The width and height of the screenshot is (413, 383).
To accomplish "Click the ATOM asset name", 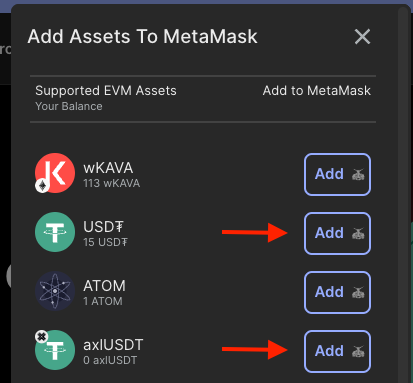I will (104, 286).
